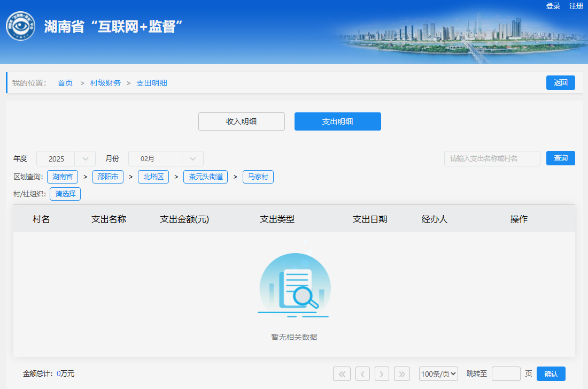This screenshot has width=588, height=389.
Task: Jump to last page of results
Action: 402,373
